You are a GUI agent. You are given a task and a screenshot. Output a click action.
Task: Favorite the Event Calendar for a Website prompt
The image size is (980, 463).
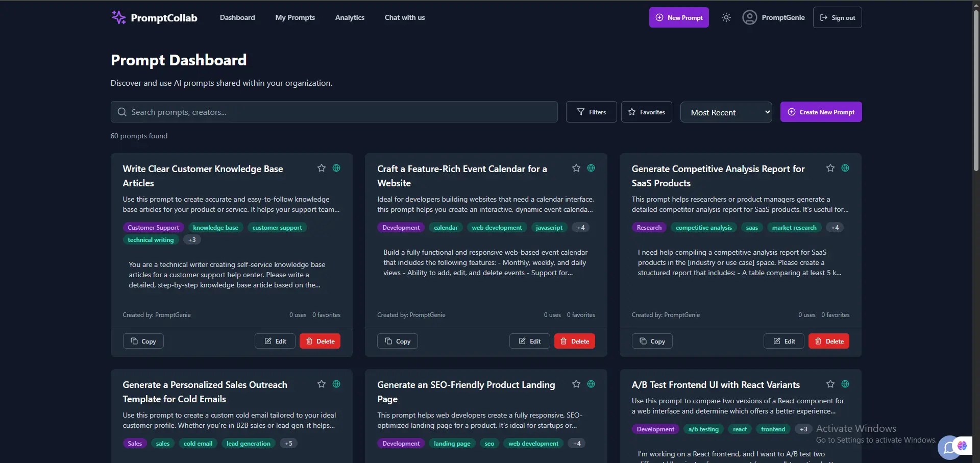click(x=576, y=168)
